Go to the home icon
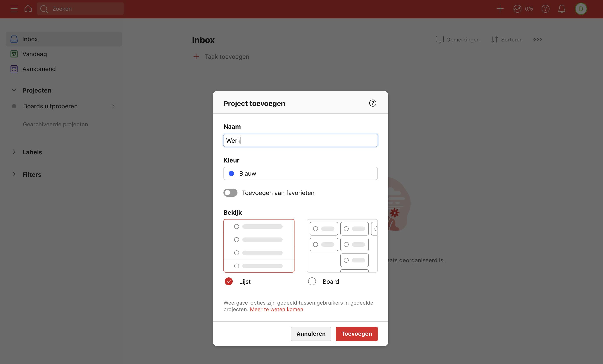This screenshot has height=364, width=603. click(28, 9)
